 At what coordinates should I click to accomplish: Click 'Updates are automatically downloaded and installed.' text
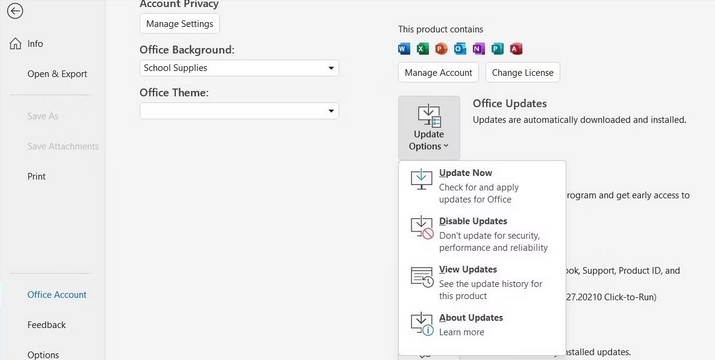tap(579, 120)
